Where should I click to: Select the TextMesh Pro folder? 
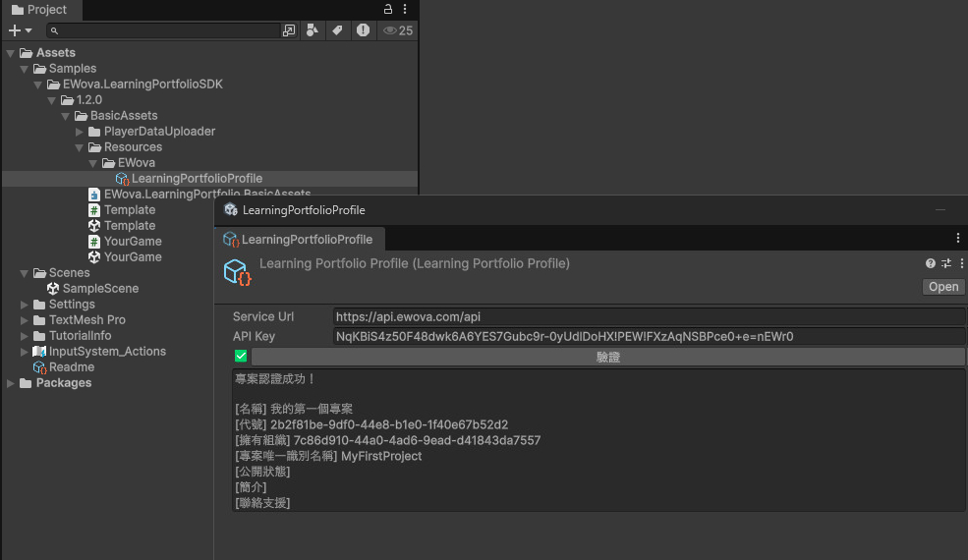[87, 320]
